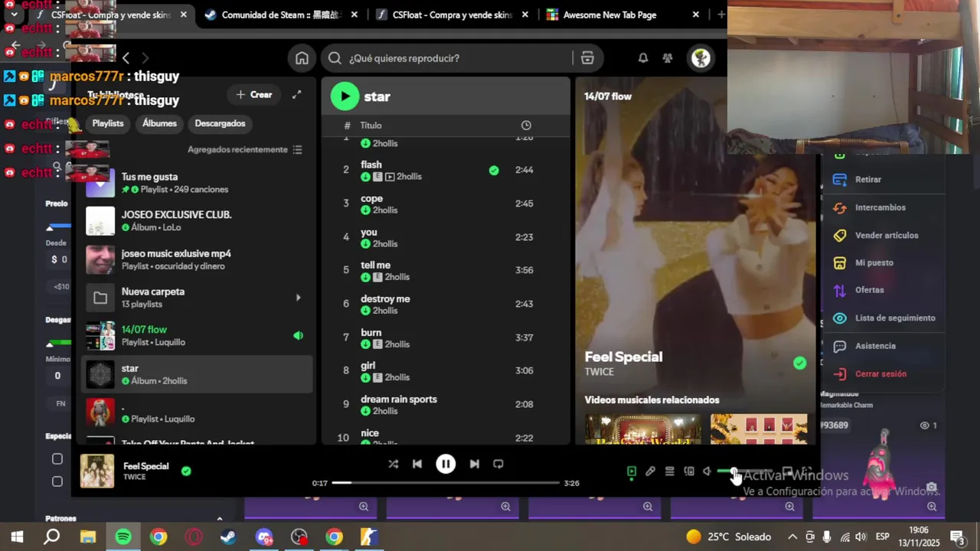Open Intercambios in CSFloat menu
Image resolution: width=980 pixels, height=551 pixels.
(x=880, y=207)
